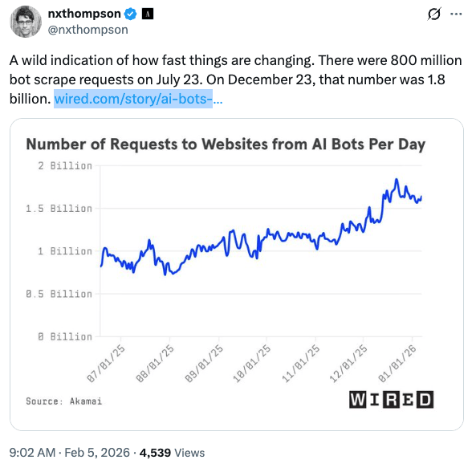This screenshot has height=468, width=476.
Task: Open nxthompson's profile avatar photo
Action: tap(26, 22)
